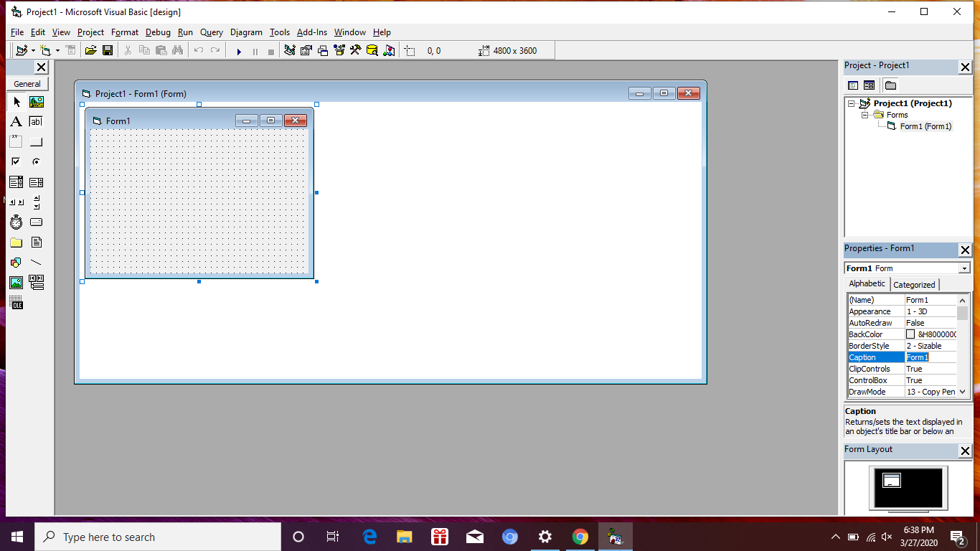Select the Line control in the toolbox
This screenshot has height=551, width=980.
coord(37,263)
